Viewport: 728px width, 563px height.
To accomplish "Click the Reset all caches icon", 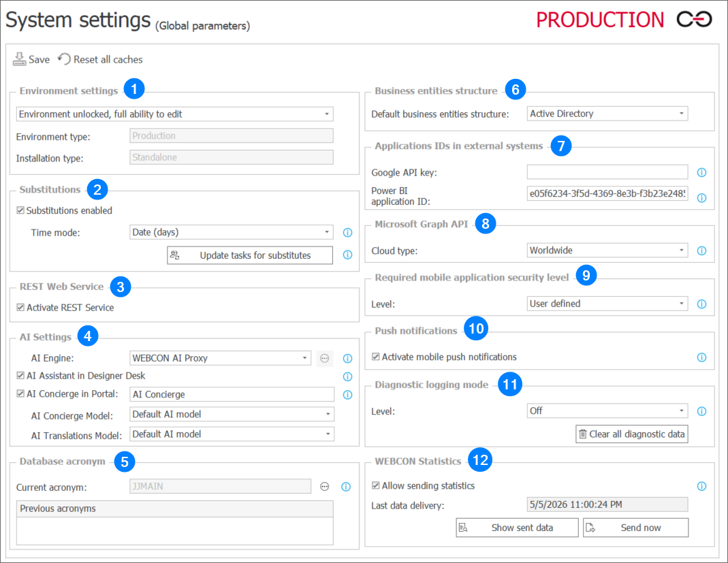I will point(64,59).
